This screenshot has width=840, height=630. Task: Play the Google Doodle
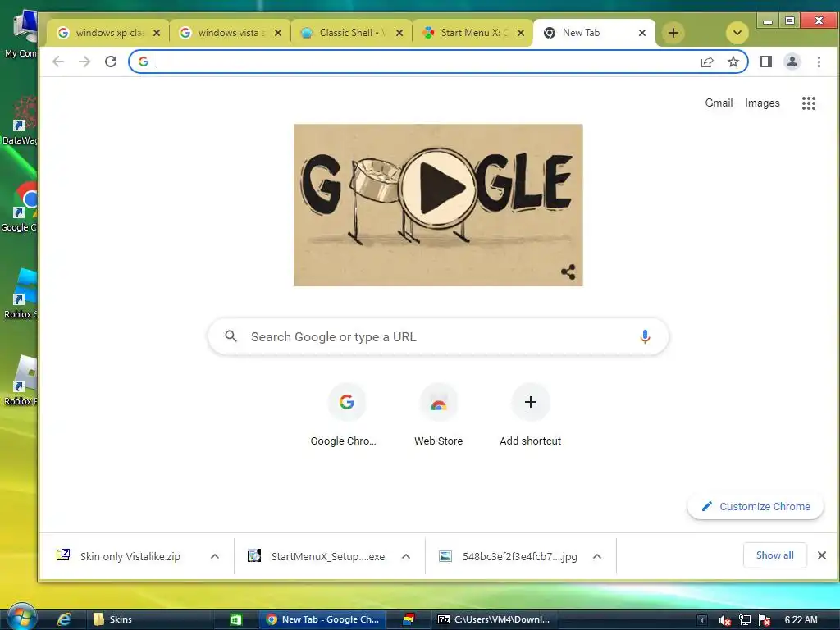click(440, 188)
